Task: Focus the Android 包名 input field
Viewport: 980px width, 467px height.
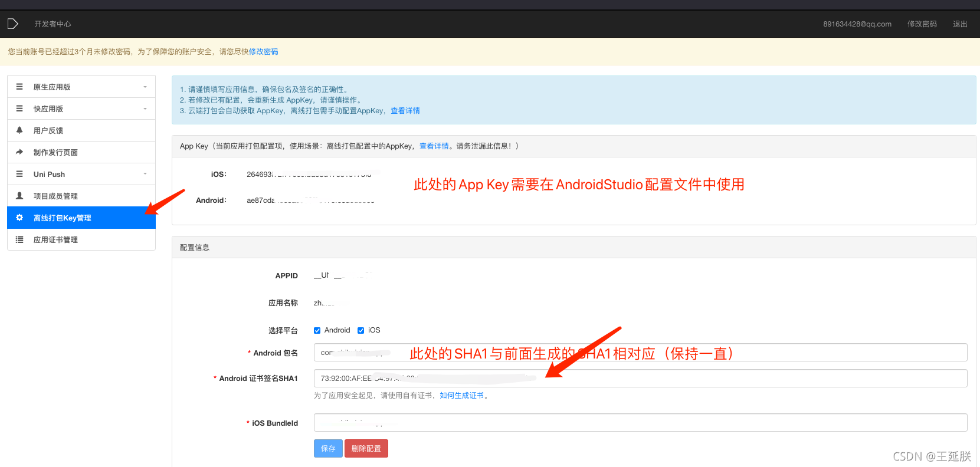Action: (640, 353)
